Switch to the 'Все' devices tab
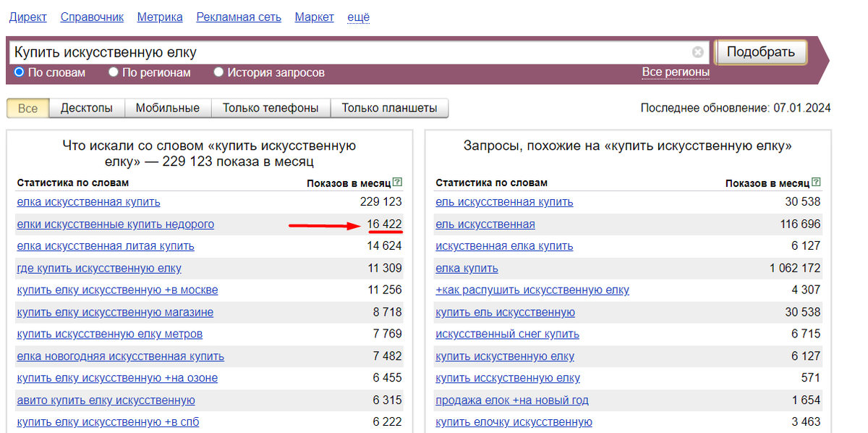The height and width of the screenshot is (433, 868). 27,108
